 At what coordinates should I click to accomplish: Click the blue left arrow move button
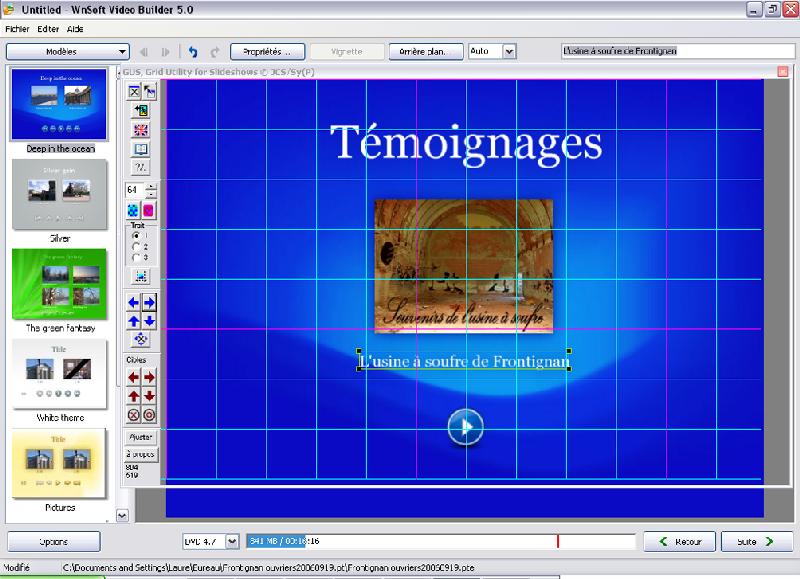133,303
